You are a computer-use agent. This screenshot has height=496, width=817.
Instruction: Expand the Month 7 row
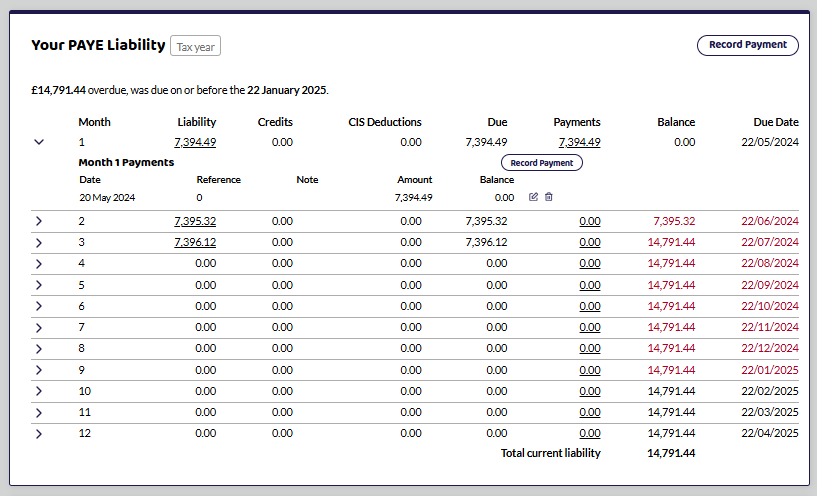[x=39, y=328]
